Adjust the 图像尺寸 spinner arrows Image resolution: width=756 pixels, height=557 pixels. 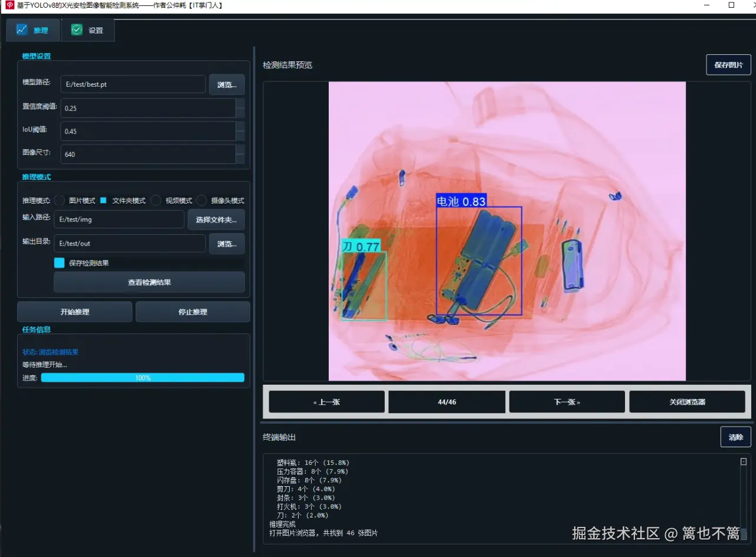240,154
